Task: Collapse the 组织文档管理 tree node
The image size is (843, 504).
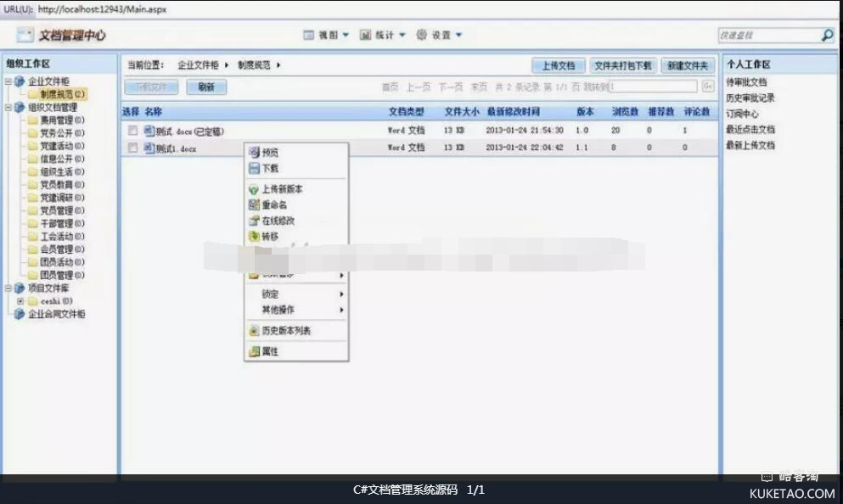Action: point(8,108)
